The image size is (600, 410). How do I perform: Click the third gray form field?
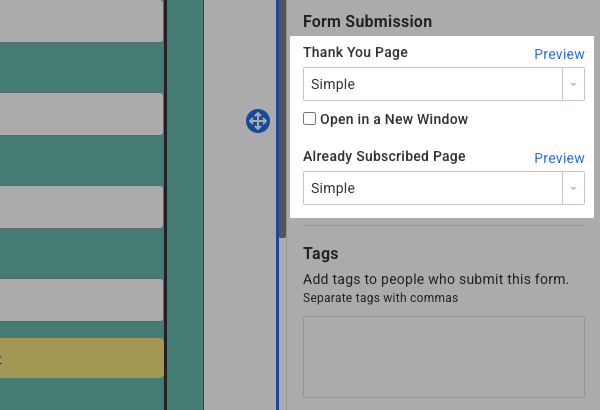tap(80, 207)
